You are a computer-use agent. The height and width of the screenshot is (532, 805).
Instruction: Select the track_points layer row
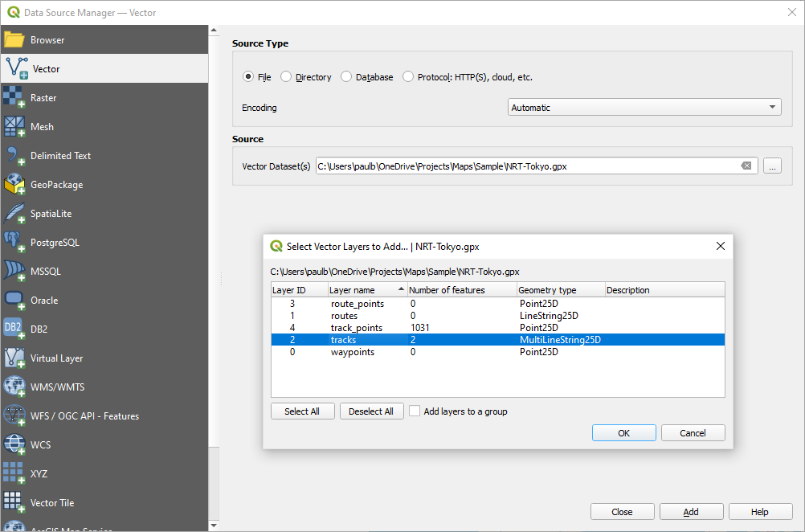(x=358, y=327)
